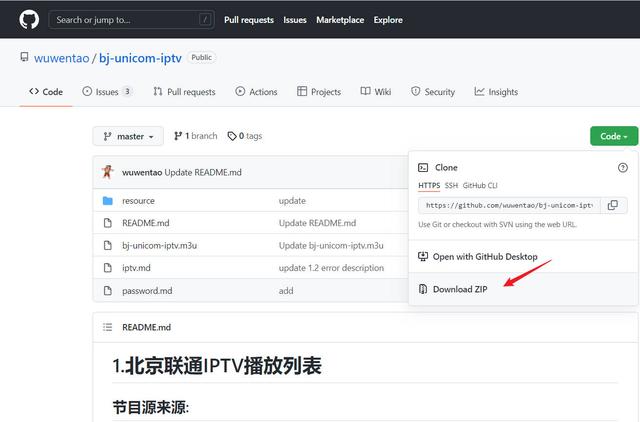This screenshot has width=640, height=422.
Task: Click Open with GitHub Desktop
Action: click(484, 257)
